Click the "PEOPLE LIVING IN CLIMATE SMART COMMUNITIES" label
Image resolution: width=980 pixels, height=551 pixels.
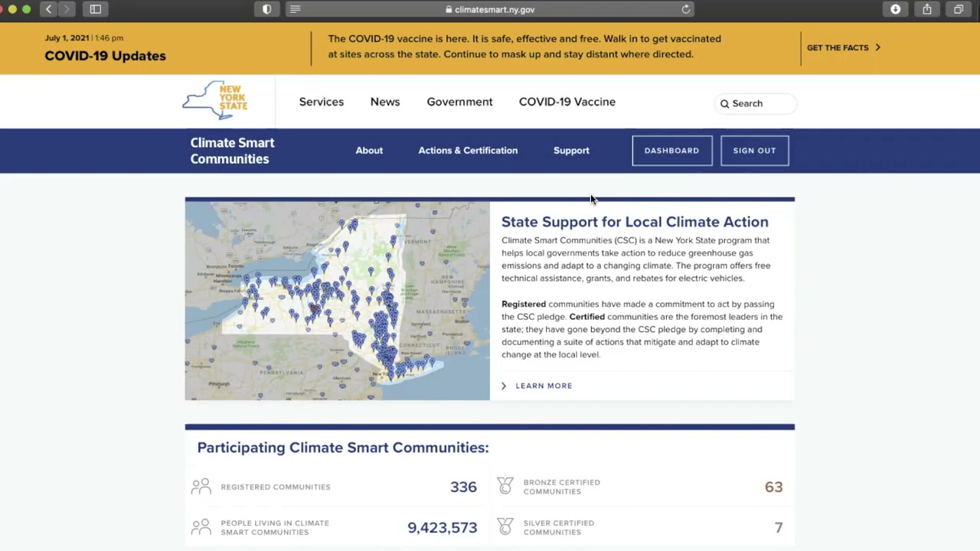[275, 527]
